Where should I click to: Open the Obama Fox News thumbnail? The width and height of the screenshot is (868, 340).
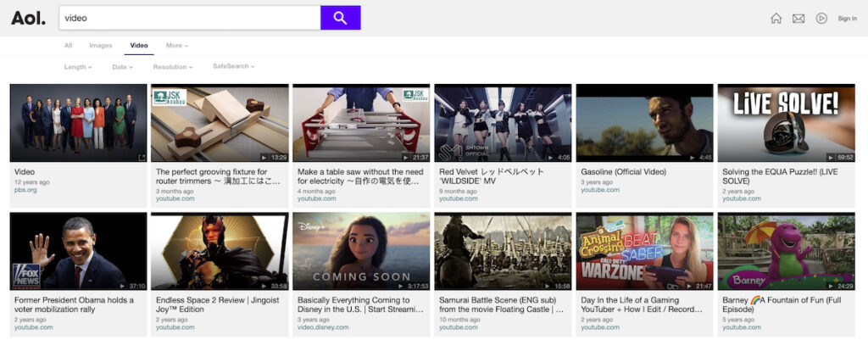[79, 252]
